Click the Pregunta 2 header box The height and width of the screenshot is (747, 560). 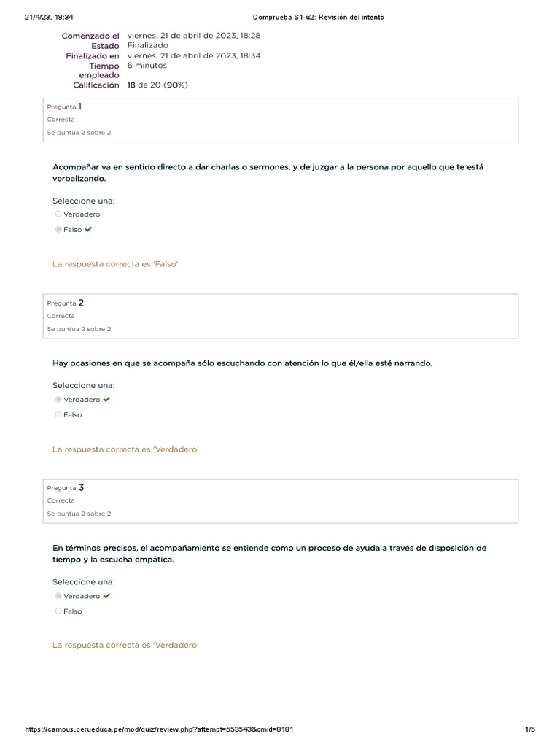pos(281,316)
